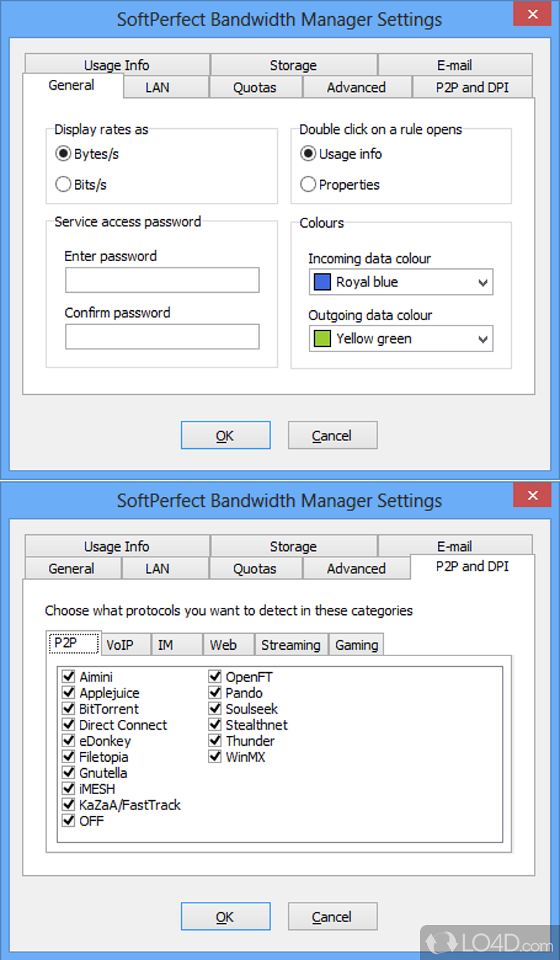Click the Enter password field

click(162, 280)
